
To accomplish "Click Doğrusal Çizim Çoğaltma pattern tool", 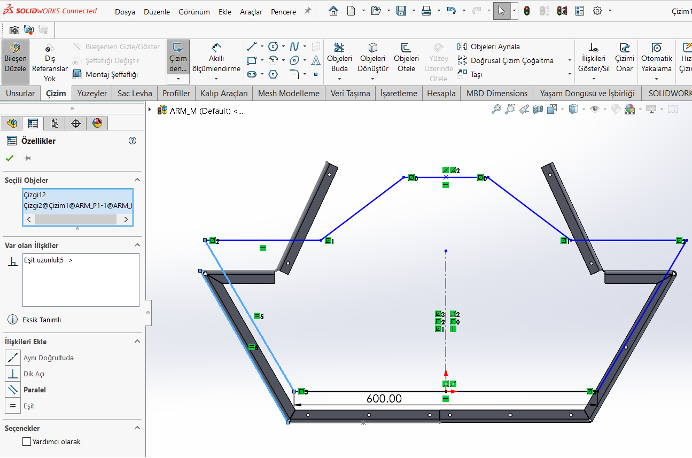I will click(505, 60).
